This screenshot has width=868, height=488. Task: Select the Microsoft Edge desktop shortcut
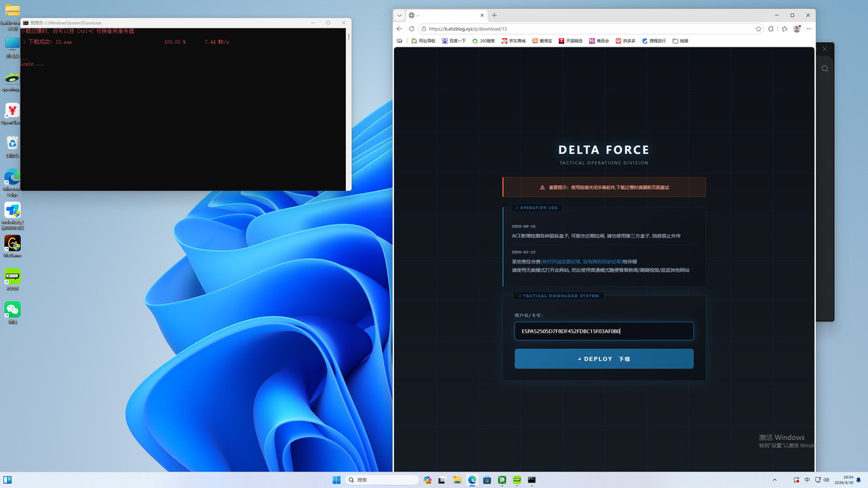point(12,182)
